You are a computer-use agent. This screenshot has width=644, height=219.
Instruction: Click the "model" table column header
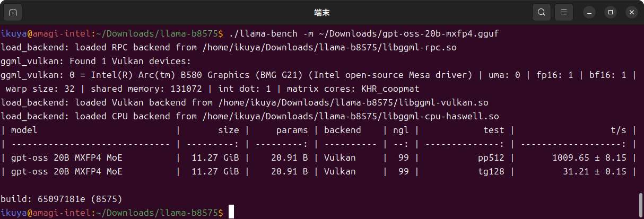click(24, 130)
